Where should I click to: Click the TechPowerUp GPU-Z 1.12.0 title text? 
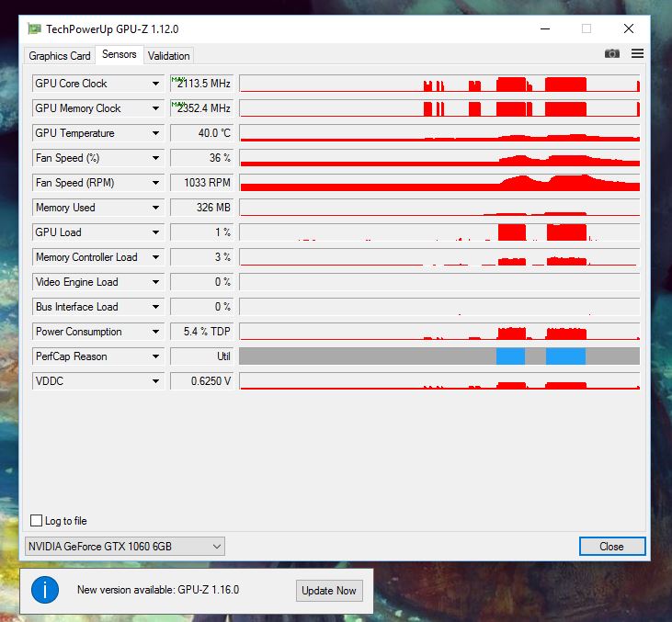112,29
